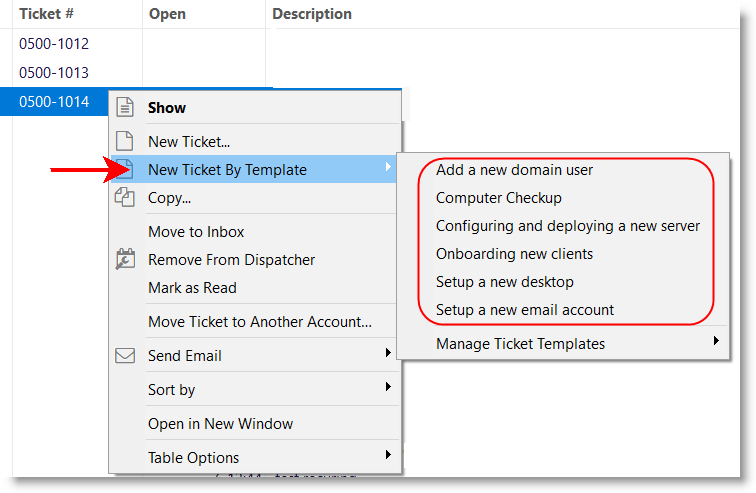Screen dimensions: 756x493
Task: Select Setup a new email account template
Action: (x=525, y=310)
